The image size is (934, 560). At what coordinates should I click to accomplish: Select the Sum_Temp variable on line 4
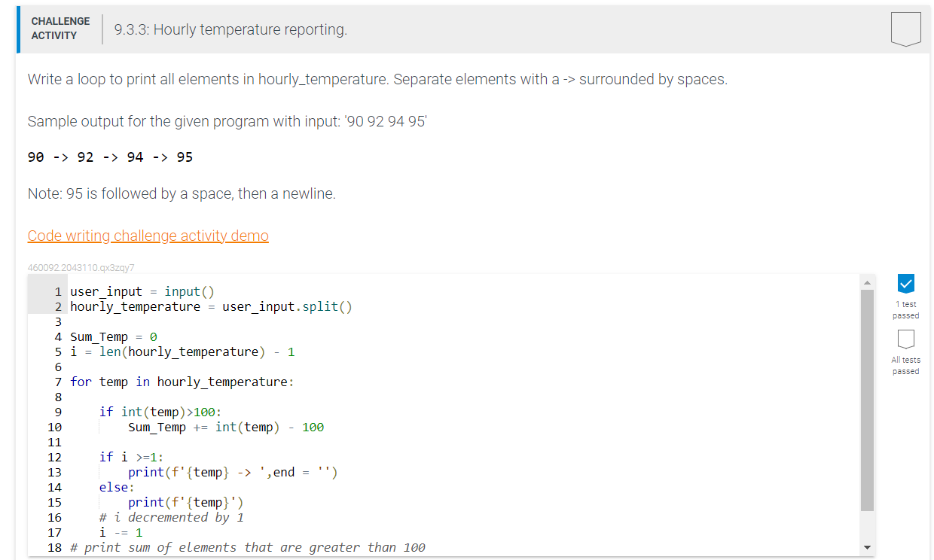[x=98, y=336]
